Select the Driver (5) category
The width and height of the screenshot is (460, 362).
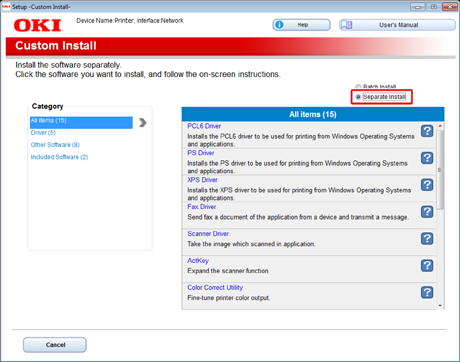pos(43,133)
